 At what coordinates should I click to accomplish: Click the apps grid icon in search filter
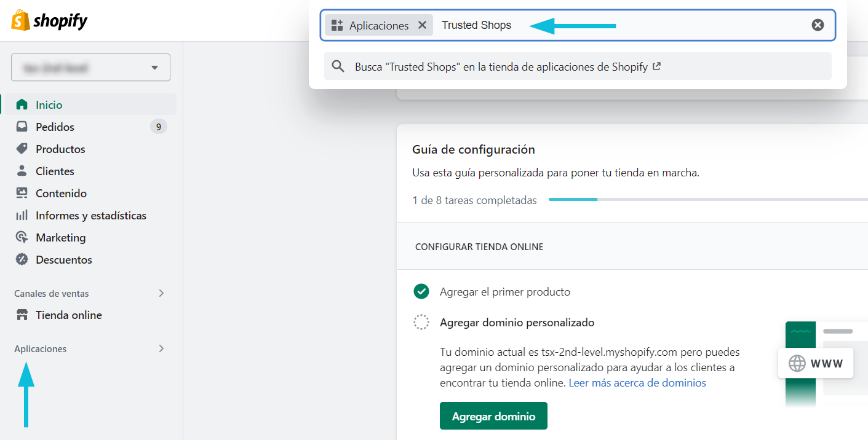tap(337, 25)
